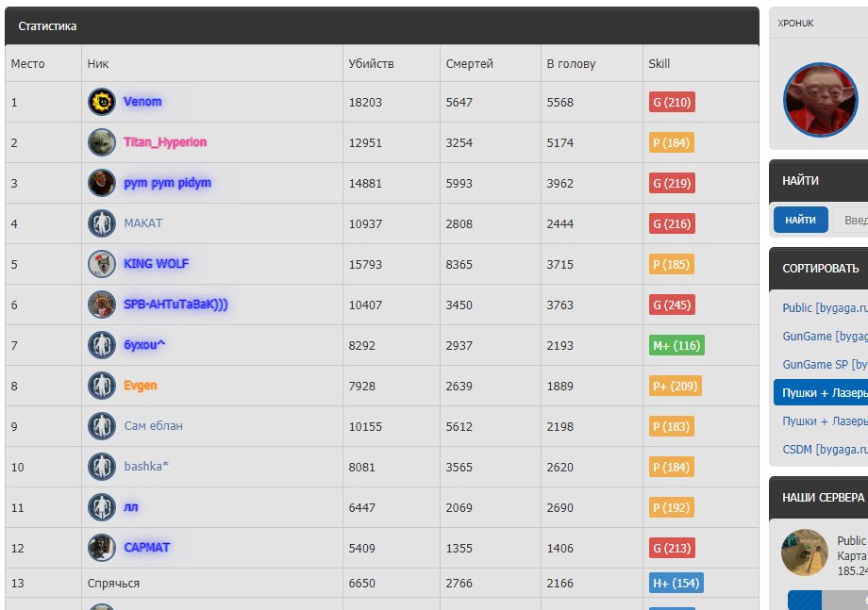Viewport: 868px width, 610px height.
Task: Open the XPOHUK profile picture
Action: pos(821,100)
